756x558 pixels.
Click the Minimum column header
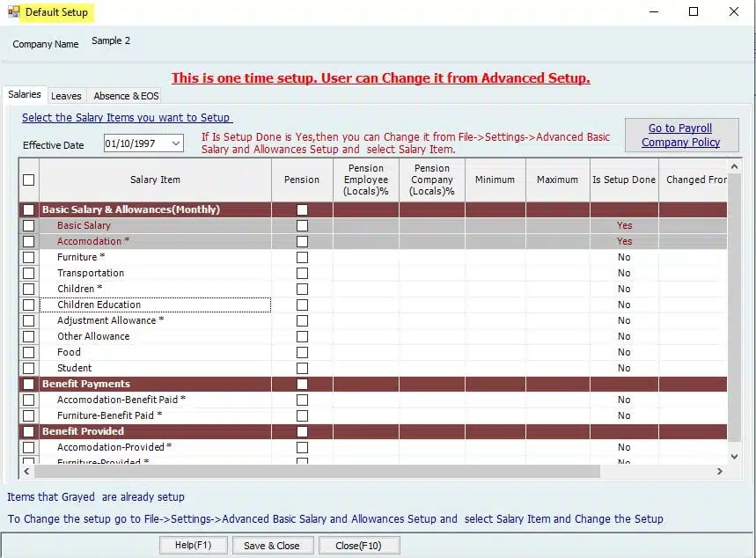coord(495,180)
